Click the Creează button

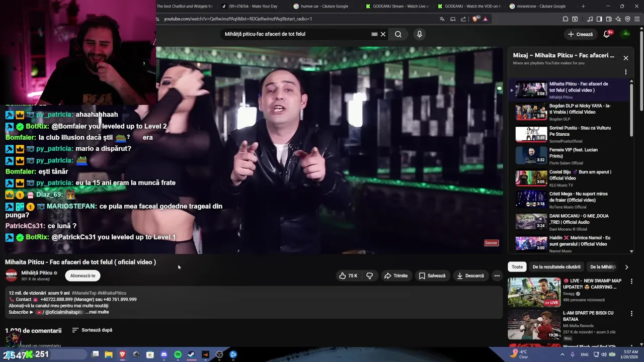(580, 34)
